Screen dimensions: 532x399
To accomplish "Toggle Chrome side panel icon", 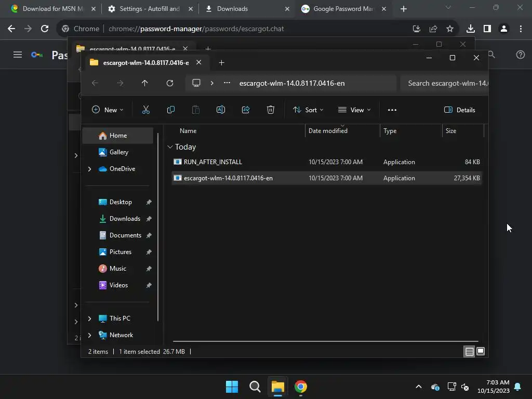I will (x=487, y=29).
